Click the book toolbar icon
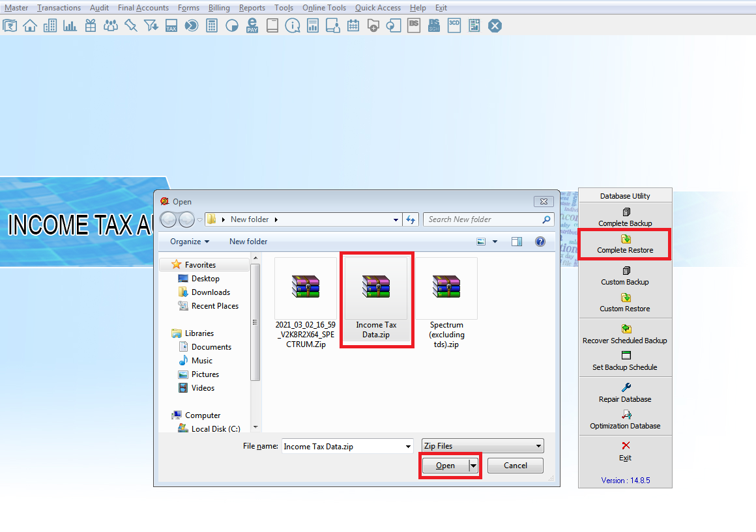Viewport: 756px width, 532px height. pyautogui.click(x=272, y=25)
